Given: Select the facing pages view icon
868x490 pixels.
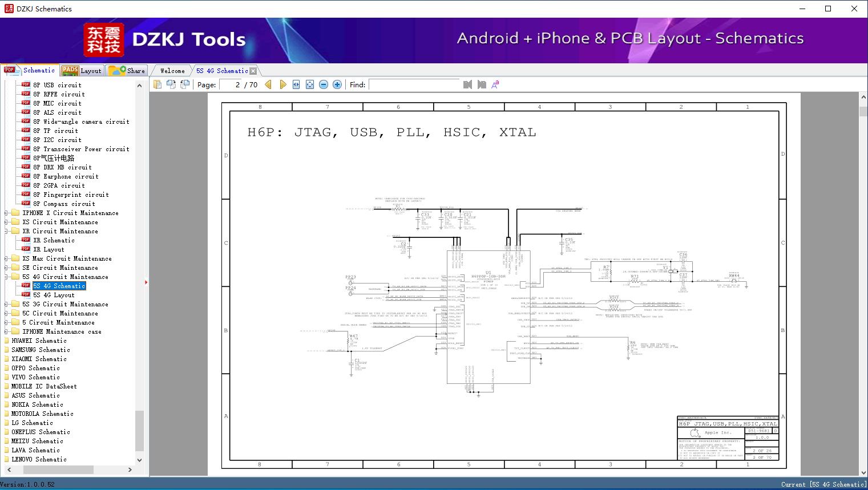Looking at the screenshot, I should 171,84.
